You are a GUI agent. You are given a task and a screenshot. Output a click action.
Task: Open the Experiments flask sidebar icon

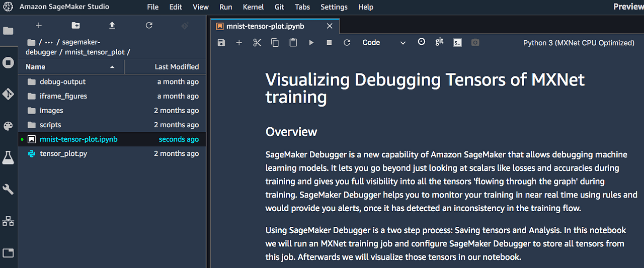[x=8, y=158]
